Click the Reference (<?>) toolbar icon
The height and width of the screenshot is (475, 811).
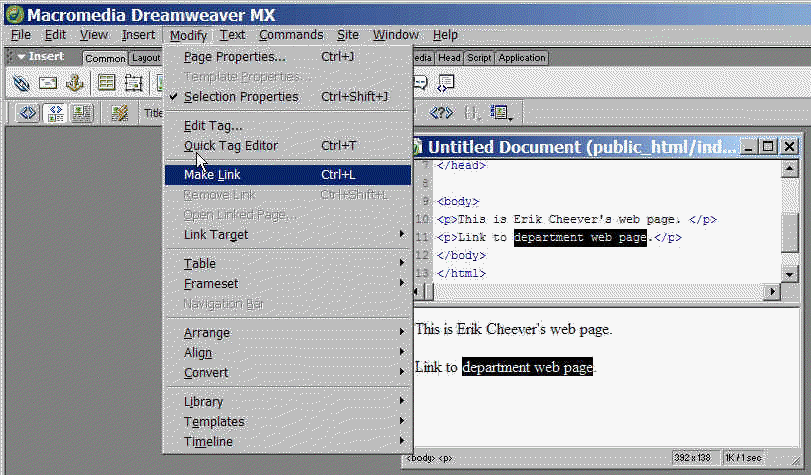click(x=441, y=112)
